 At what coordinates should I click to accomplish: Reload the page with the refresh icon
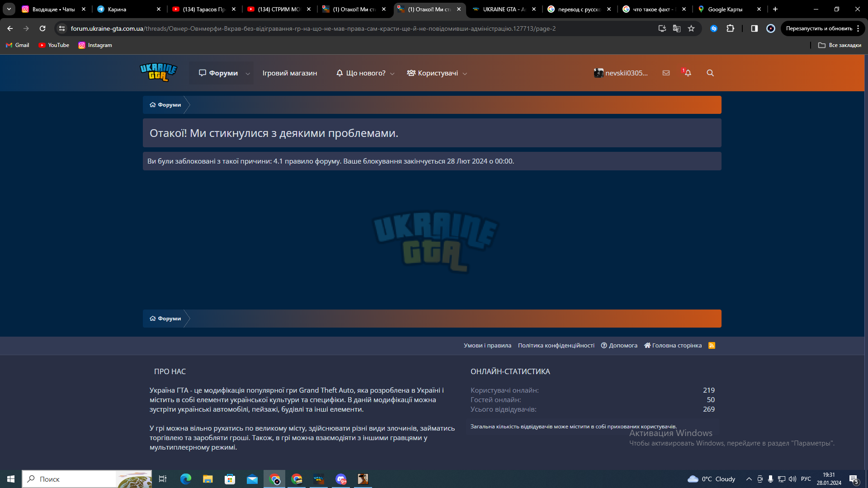coord(42,28)
